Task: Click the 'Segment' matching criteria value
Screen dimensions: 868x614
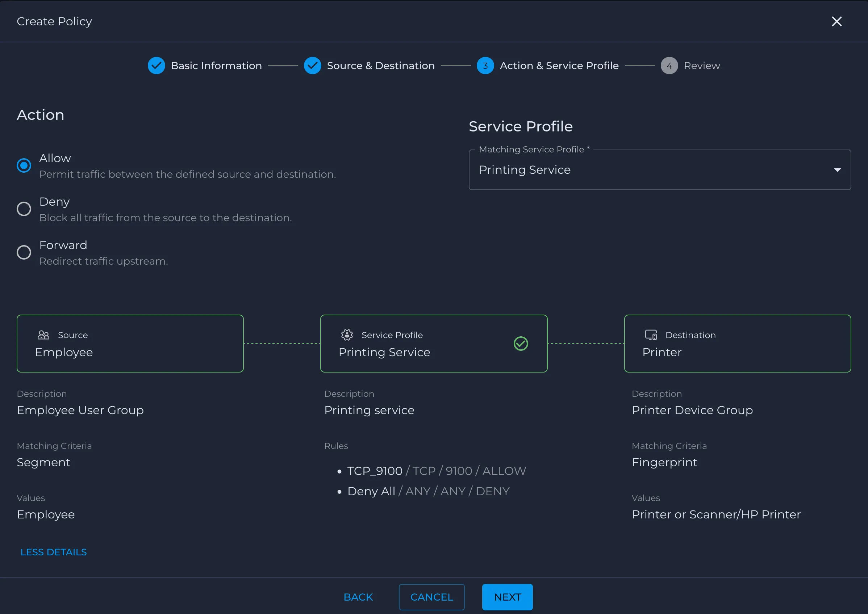Action: (x=43, y=462)
